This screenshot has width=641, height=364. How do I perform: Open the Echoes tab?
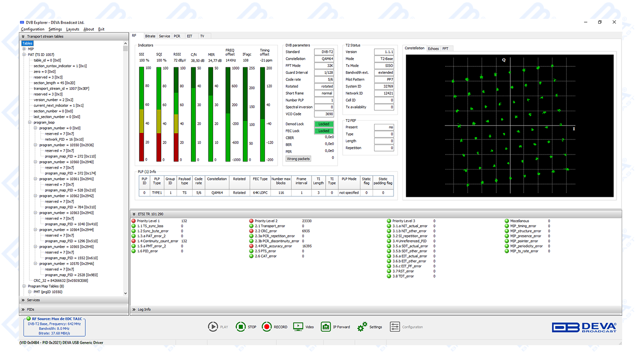click(433, 49)
